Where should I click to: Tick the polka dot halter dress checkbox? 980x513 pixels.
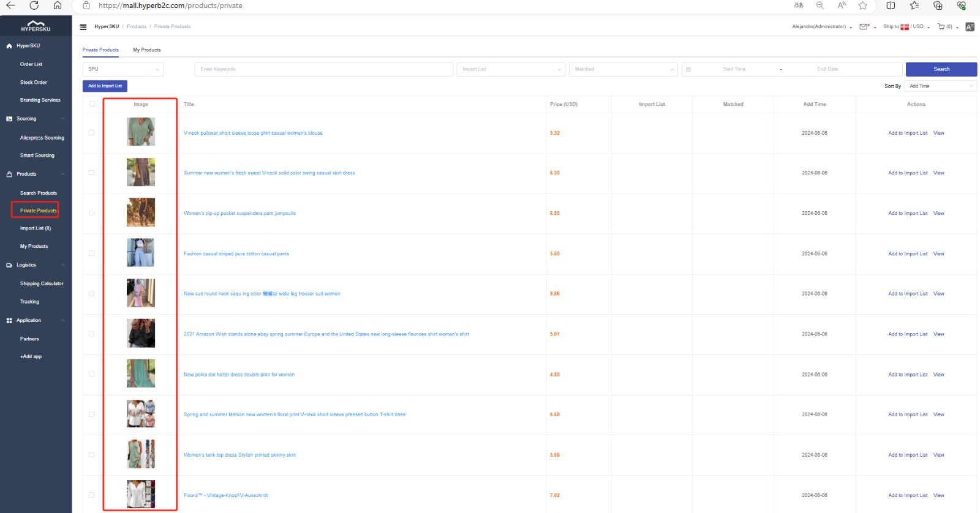pyautogui.click(x=92, y=374)
